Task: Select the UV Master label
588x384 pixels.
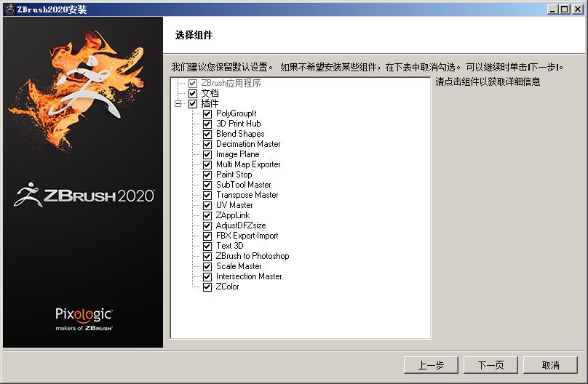Action: tap(234, 205)
